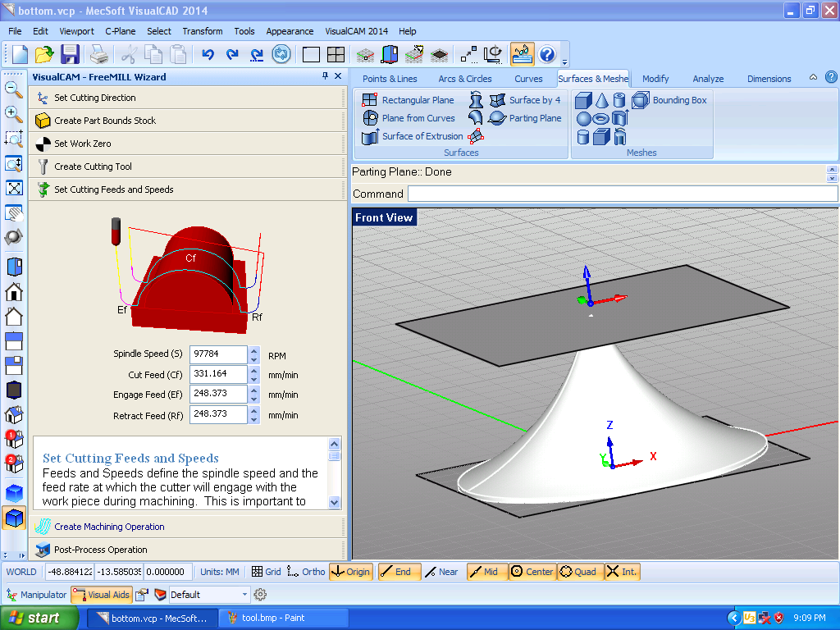Click the New file icon
Viewport: 840px width, 630px height.
[20, 54]
